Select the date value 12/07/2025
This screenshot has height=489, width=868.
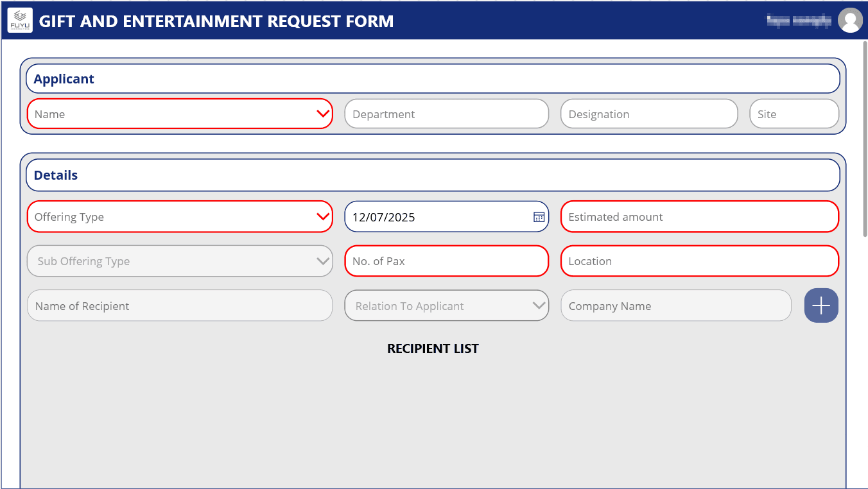[385, 217]
